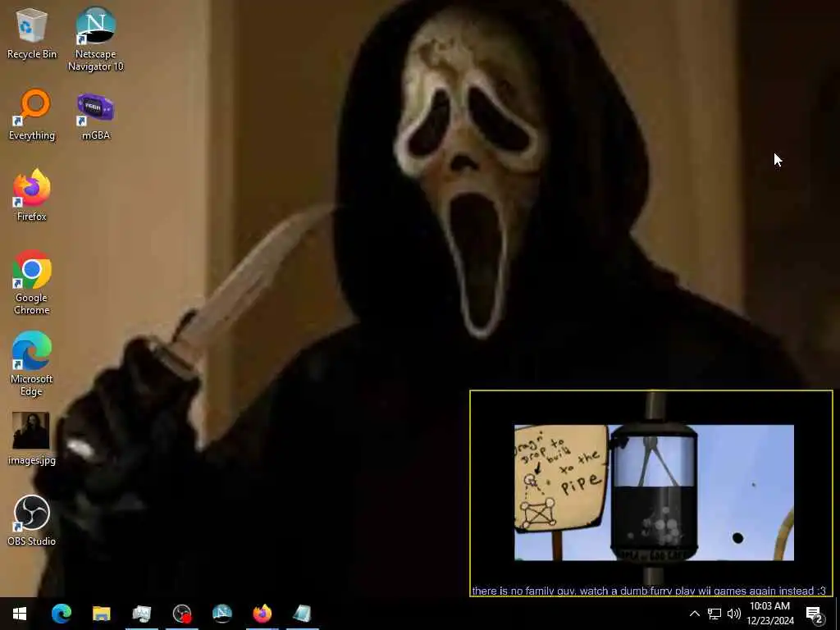The image size is (840, 630).
Task: Select the Microsoft Edge desktop shortcut
Action: pyautogui.click(x=32, y=363)
